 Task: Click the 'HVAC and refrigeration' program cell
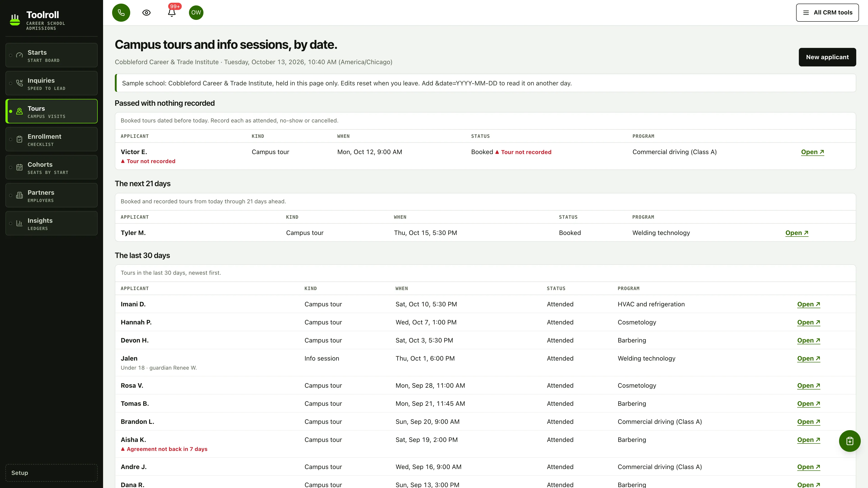(651, 304)
